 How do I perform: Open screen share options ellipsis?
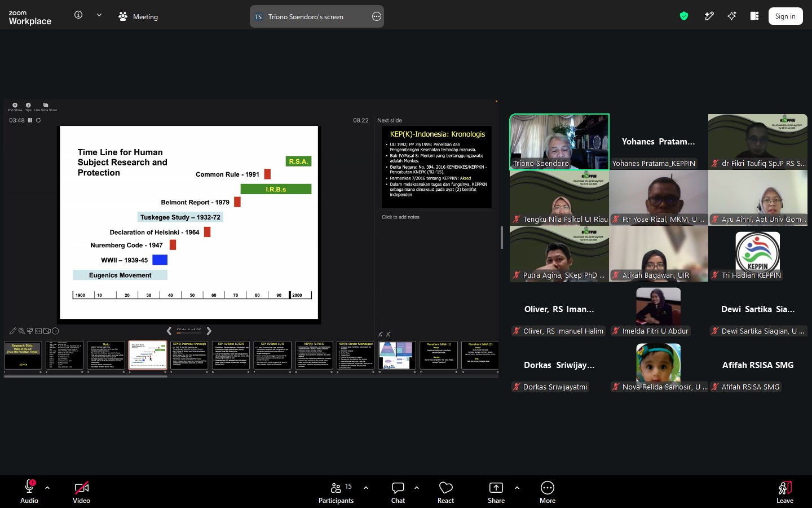[x=377, y=16]
